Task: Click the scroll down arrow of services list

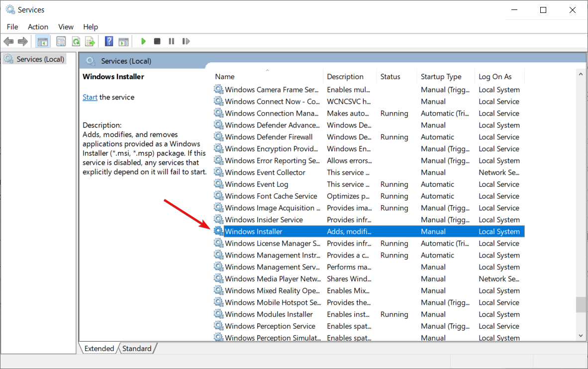Action: point(581,336)
